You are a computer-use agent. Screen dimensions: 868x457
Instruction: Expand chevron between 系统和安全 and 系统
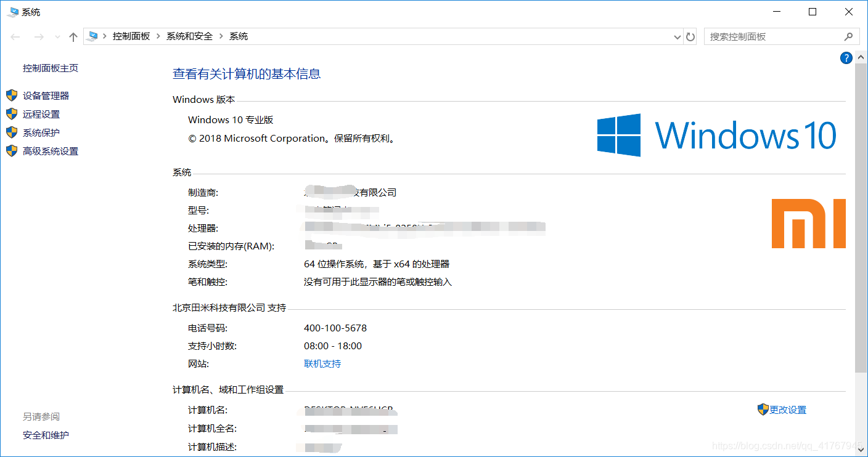coord(221,36)
